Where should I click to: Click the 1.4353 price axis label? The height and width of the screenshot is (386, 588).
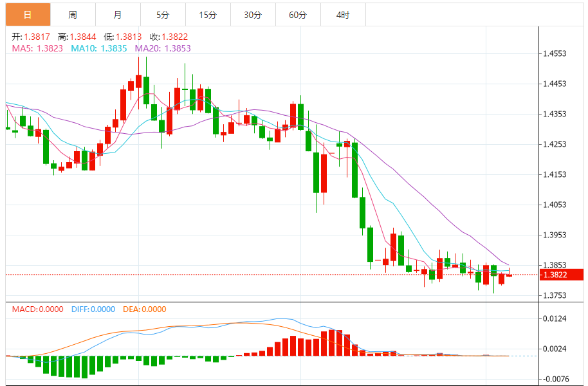(x=555, y=114)
